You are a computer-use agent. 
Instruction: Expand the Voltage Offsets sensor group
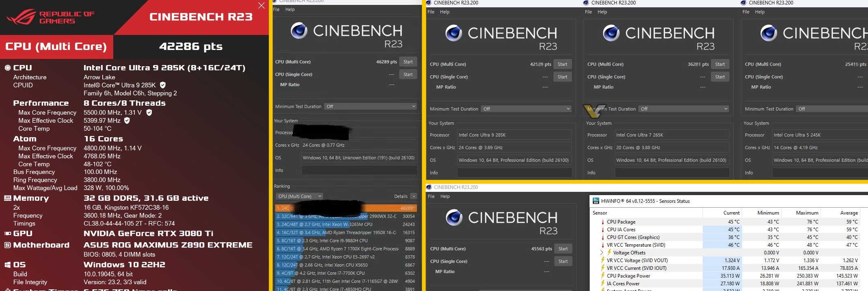(x=602, y=252)
